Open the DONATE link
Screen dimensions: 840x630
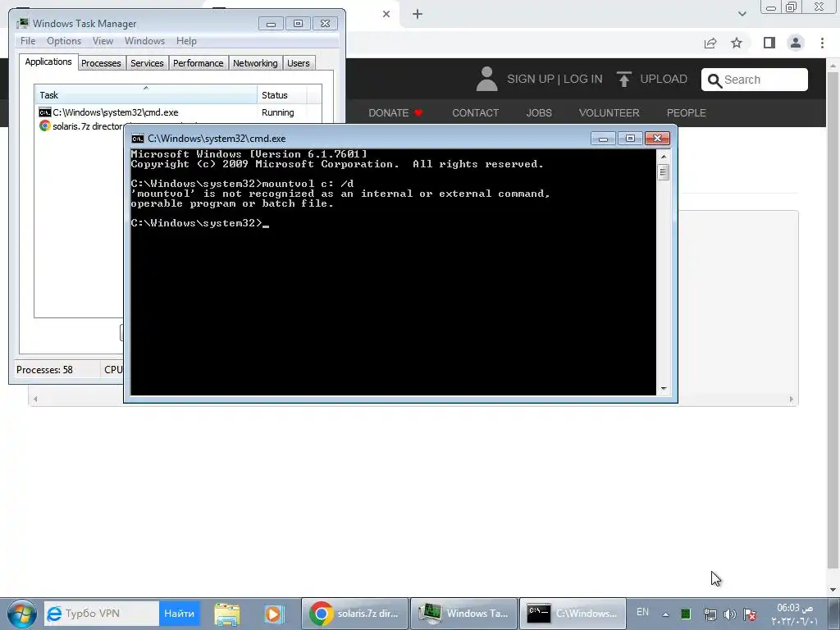point(395,113)
